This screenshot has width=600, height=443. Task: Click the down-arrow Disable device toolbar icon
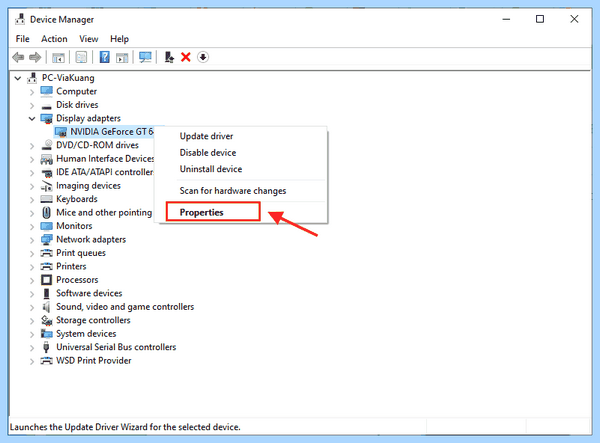203,57
